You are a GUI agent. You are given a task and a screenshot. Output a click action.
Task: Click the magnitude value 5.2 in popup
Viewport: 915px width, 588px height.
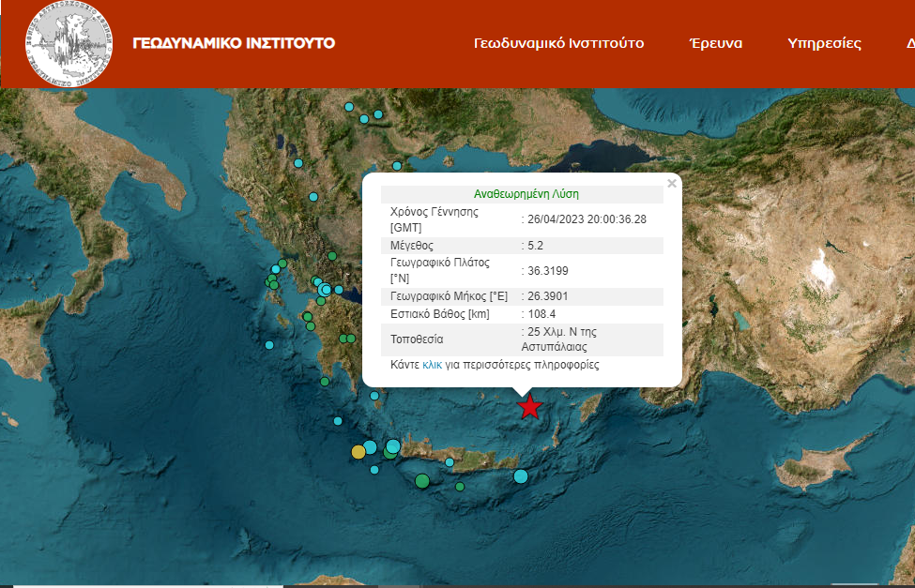536,245
